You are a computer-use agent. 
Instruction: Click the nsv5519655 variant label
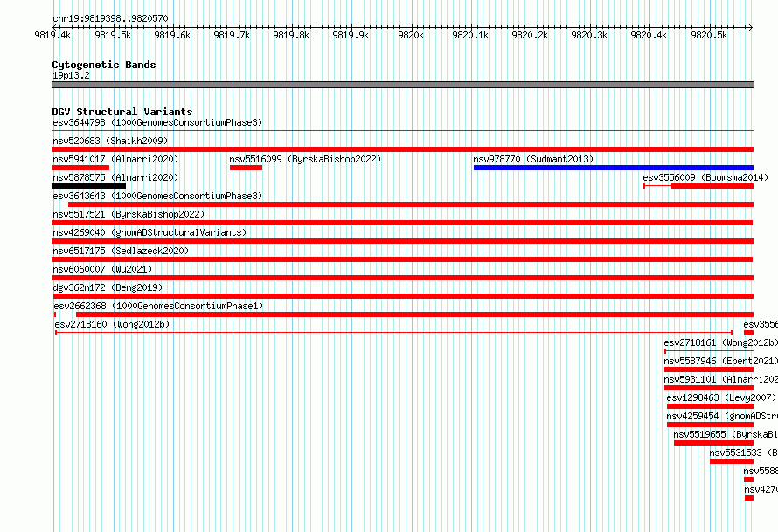point(726,434)
